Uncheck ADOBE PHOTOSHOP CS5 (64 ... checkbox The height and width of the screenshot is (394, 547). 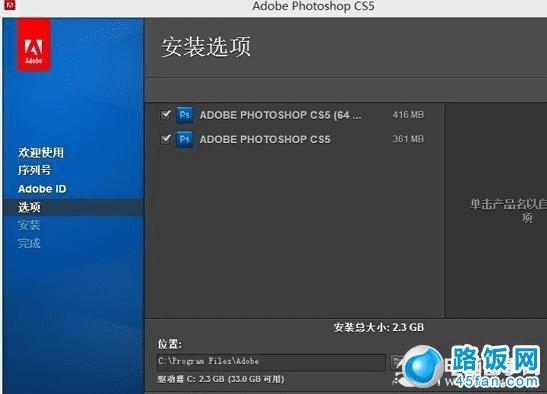[x=166, y=114]
